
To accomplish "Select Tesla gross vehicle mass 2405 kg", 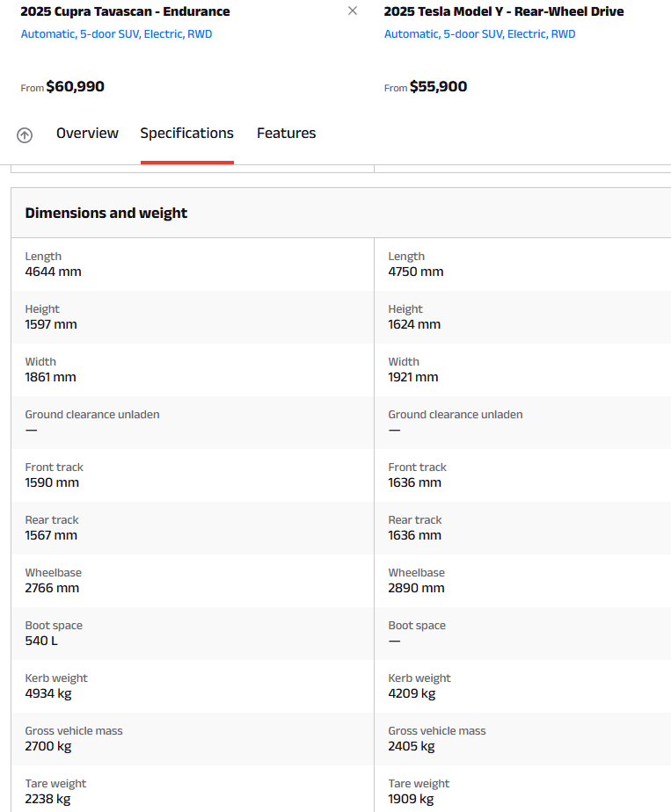I will pos(412,747).
